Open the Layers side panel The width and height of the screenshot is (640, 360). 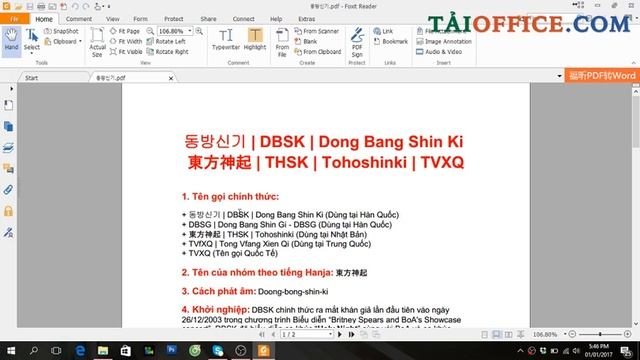pos(8,148)
